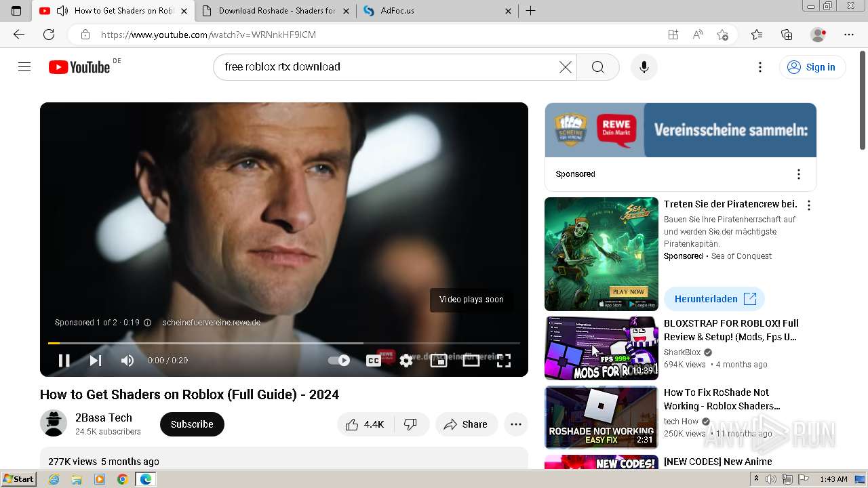This screenshot has width=868, height=488.
Task: Click the ad info circle icon
Action: [148, 323]
